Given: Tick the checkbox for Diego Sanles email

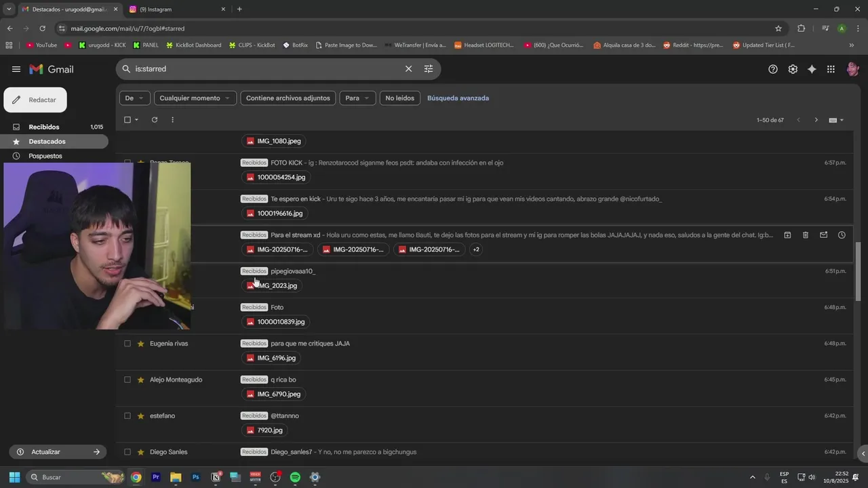Looking at the screenshot, I should pos(127,452).
